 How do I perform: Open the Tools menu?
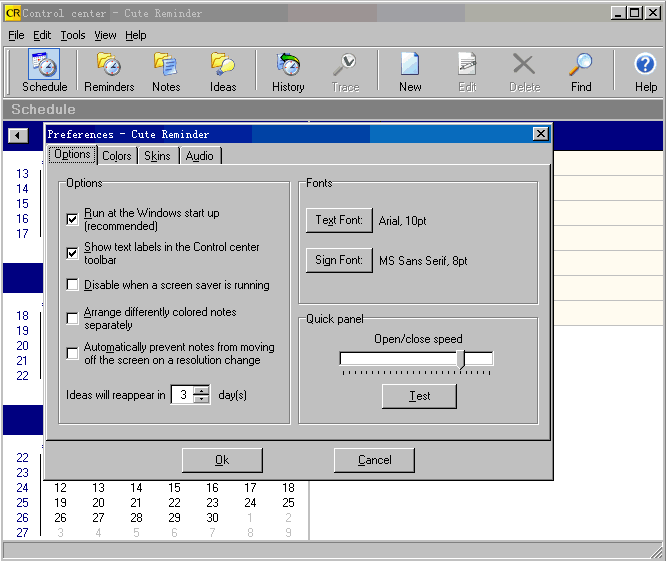(x=73, y=35)
